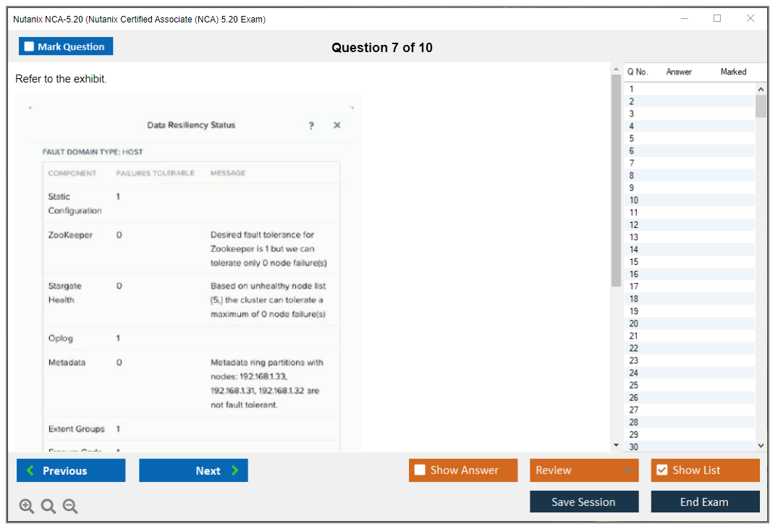Click the reset zoom magnifier icon

pos(48,507)
